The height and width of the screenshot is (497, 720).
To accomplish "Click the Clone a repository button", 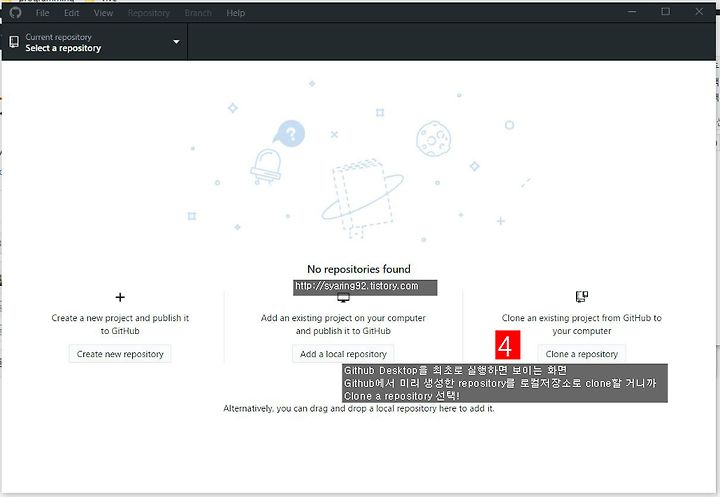I will point(582,354).
